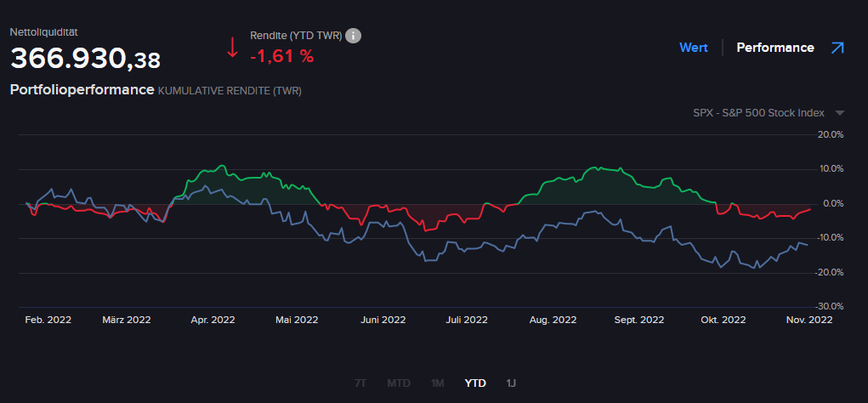Click the Aug. 2022 axis label
Viewport: 868px width, 403px height.
(553, 321)
